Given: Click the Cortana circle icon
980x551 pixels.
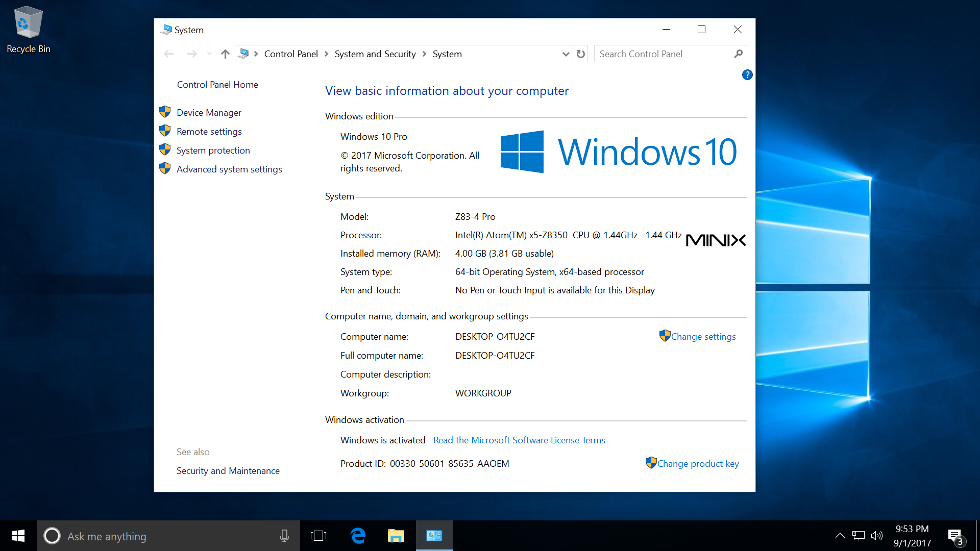Looking at the screenshot, I should pyautogui.click(x=52, y=536).
